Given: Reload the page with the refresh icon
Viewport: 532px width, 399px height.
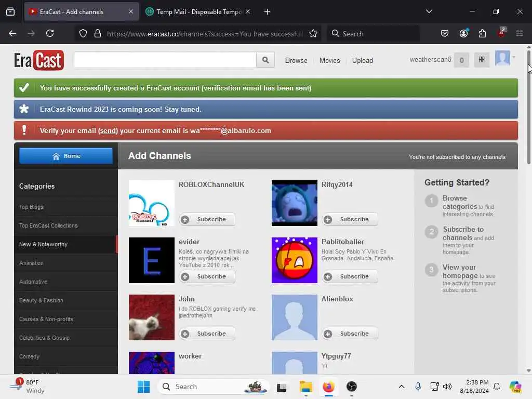Looking at the screenshot, I should click(50, 33).
